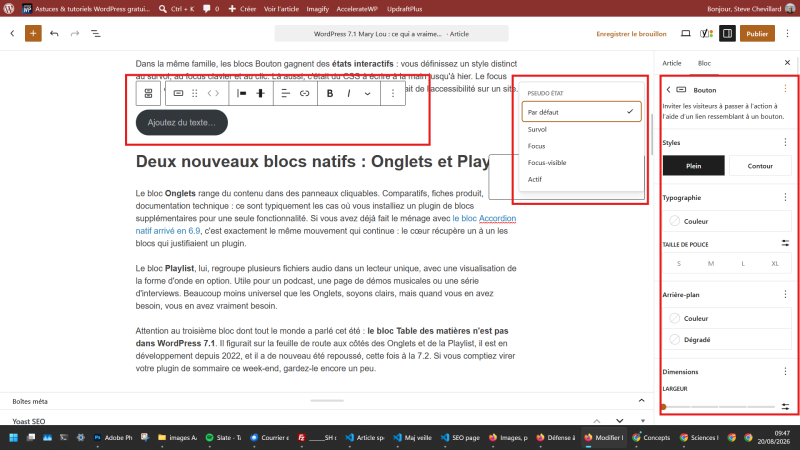The width and height of the screenshot is (800, 450).
Task: Toggle the settings sidebar panel
Action: pyautogui.click(x=728, y=34)
